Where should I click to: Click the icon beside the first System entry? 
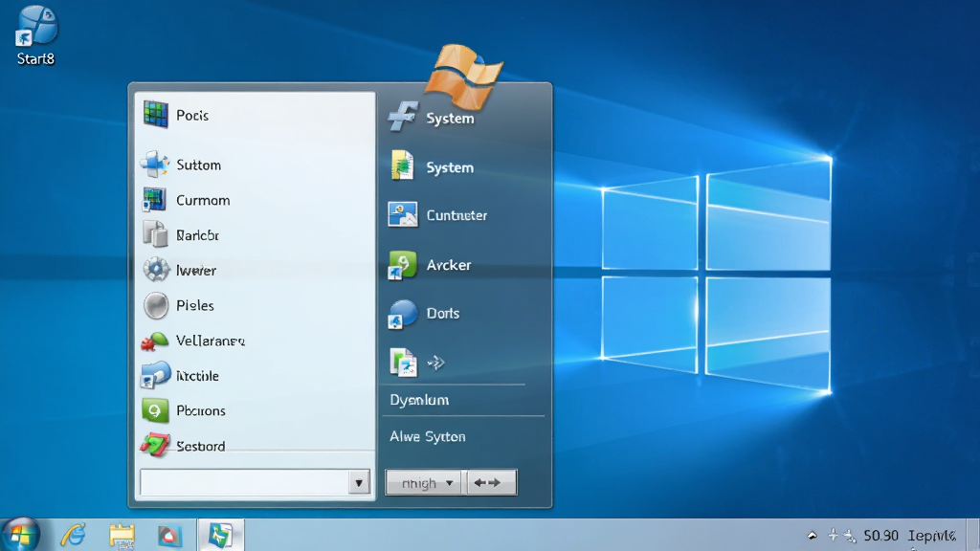tap(403, 117)
